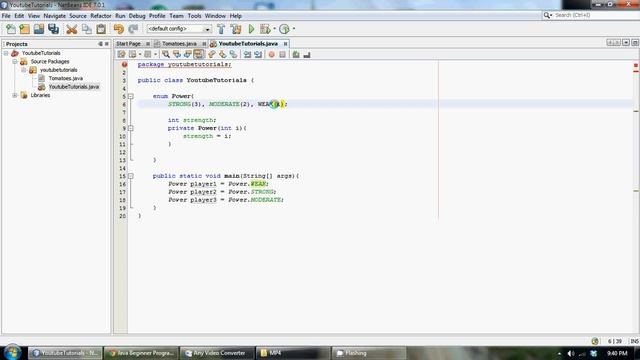Click Find Next Occurrence editor icon
This screenshot has width=640, height=360.
click(x=188, y=54)
